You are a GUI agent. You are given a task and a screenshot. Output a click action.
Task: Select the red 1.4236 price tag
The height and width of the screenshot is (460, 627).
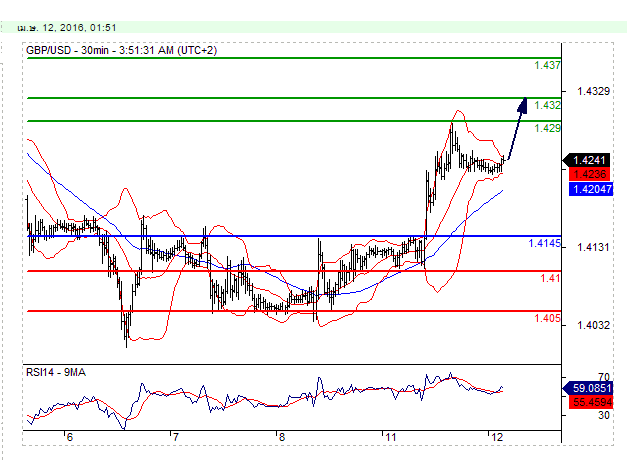[x=590, y=174]
